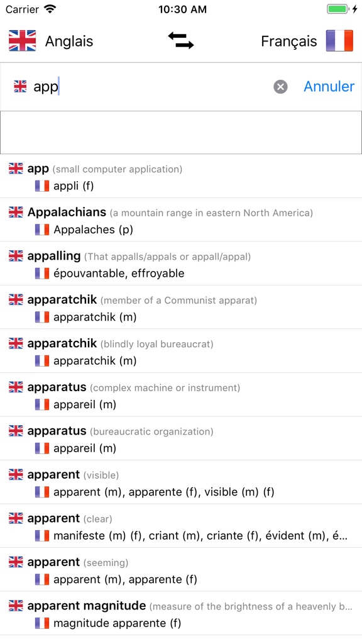Screen dimensions: 362x644
Task: Tap the French flag beside 'Appalaches (p)'
Action: pos(41,230)
